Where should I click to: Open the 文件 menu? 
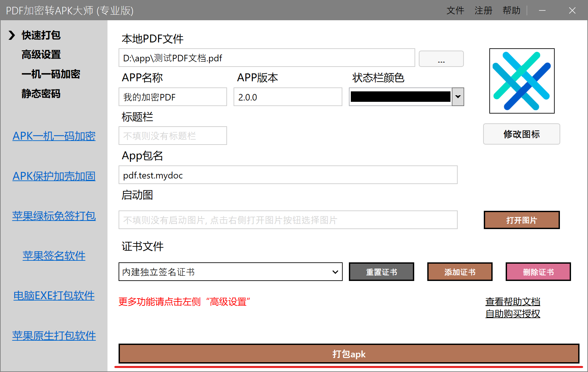pos(455,10)
